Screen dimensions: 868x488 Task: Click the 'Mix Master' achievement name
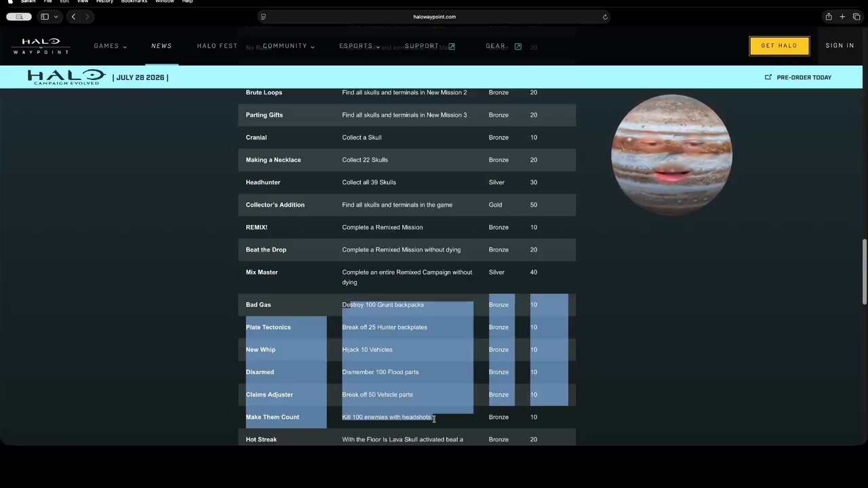pyautogui.click(x=262, y=272)
